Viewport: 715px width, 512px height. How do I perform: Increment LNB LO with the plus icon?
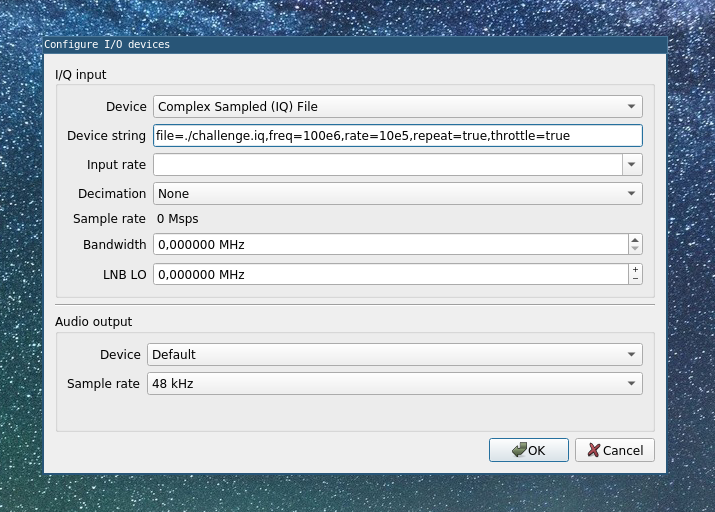(x=635, y=269)
